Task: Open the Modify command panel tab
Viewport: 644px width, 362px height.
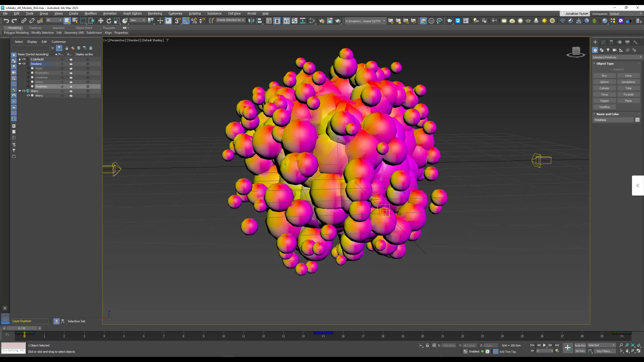Action: coord(603,42)
